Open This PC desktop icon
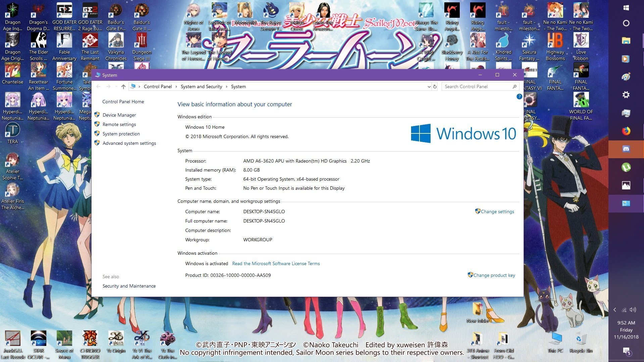This screenshot has height=362, width=644. (x=555, y=343)
